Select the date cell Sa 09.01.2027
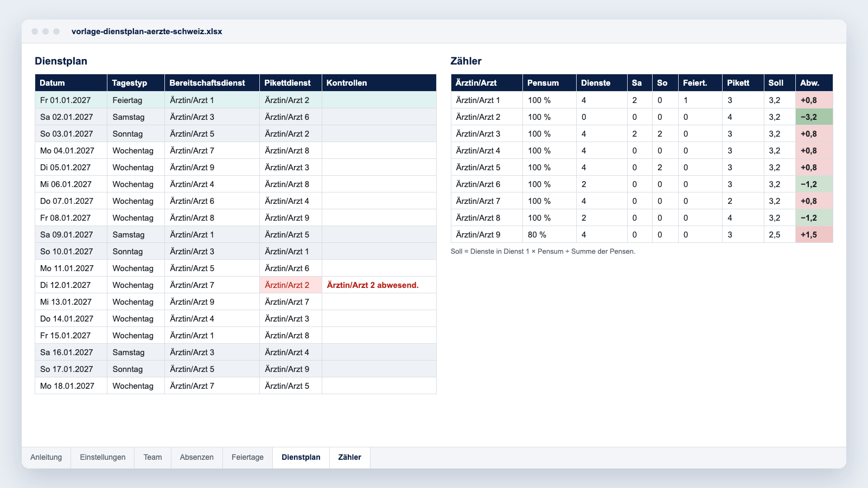 pyautogui.click(x=71, y=234)
